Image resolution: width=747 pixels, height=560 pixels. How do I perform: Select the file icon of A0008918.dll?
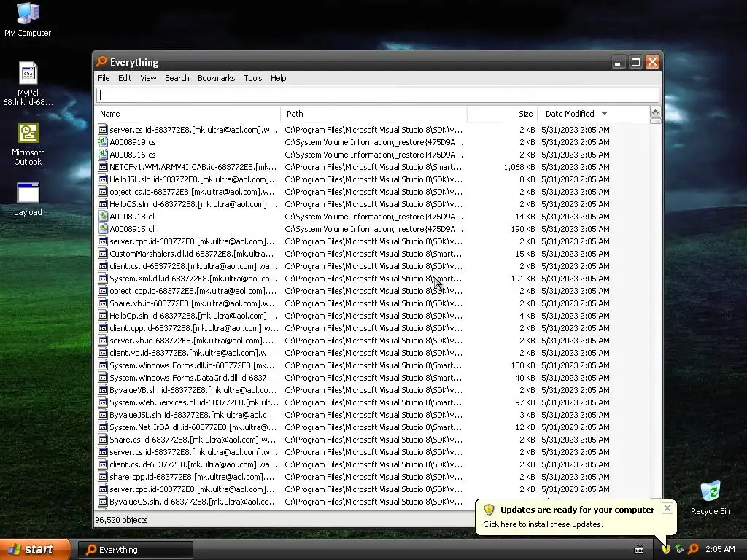[x=102, y=216]
